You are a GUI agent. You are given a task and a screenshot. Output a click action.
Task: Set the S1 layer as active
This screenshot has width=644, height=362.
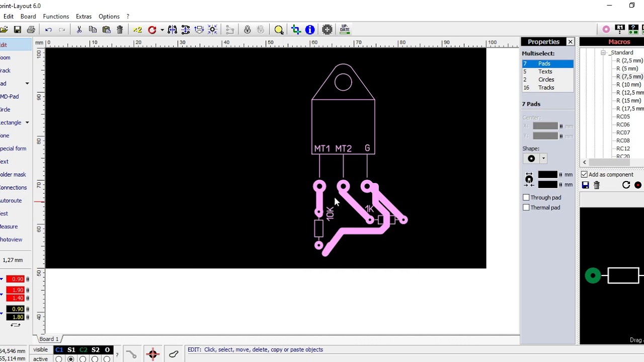70,359
